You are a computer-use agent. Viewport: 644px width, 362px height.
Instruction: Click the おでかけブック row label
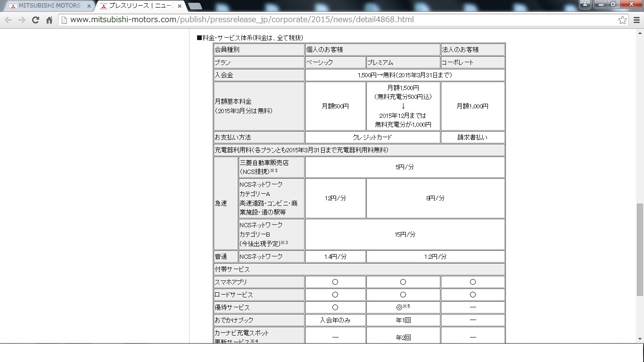pos(259,320)
